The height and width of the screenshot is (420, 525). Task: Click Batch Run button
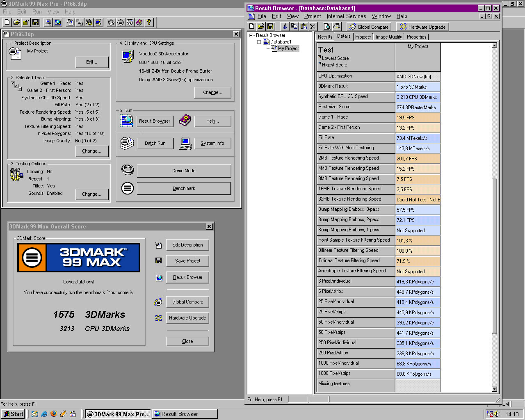pos(155,144)
